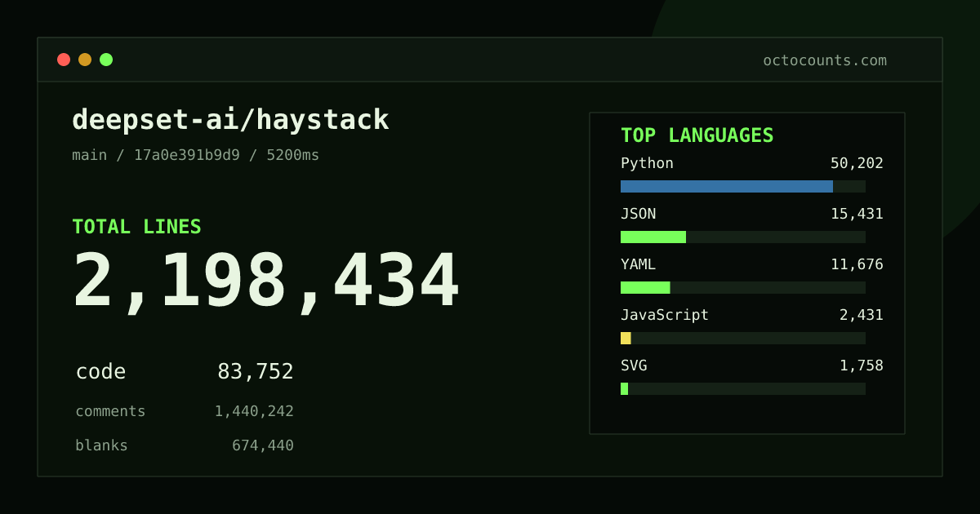980x514 pixels.
Task: Click the yellow JavaScript progress bar
Action: pyautogui.click(x=626, y=338)
